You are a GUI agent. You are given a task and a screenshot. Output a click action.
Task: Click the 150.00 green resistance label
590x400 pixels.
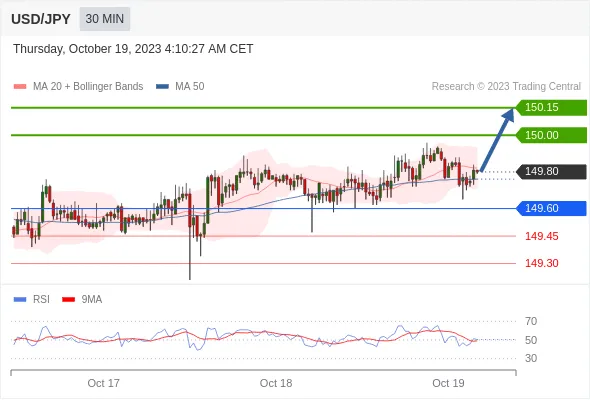(x=551, y=135)
